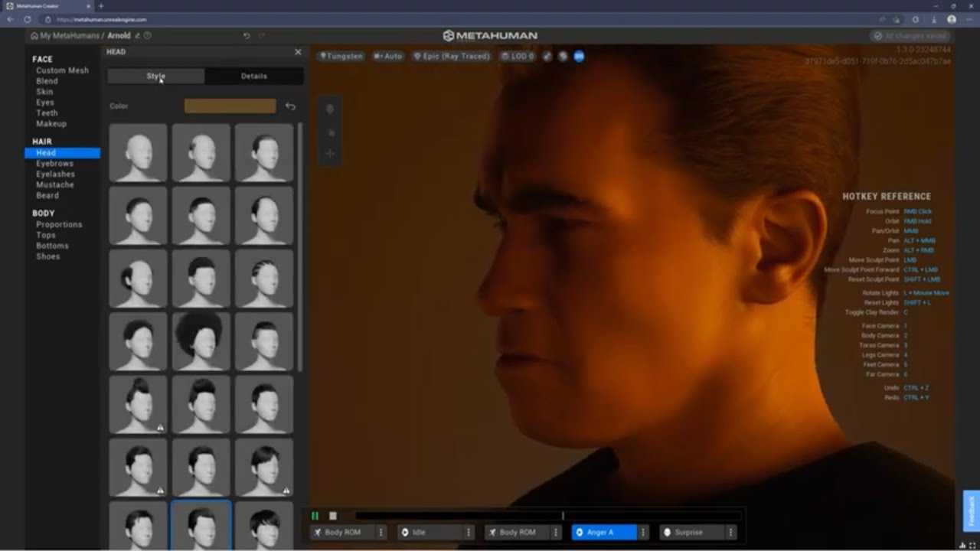The image size is (980, 551).
Task: Select the Move tool cross icon in viewport
Action: click(x=331, y=154)
